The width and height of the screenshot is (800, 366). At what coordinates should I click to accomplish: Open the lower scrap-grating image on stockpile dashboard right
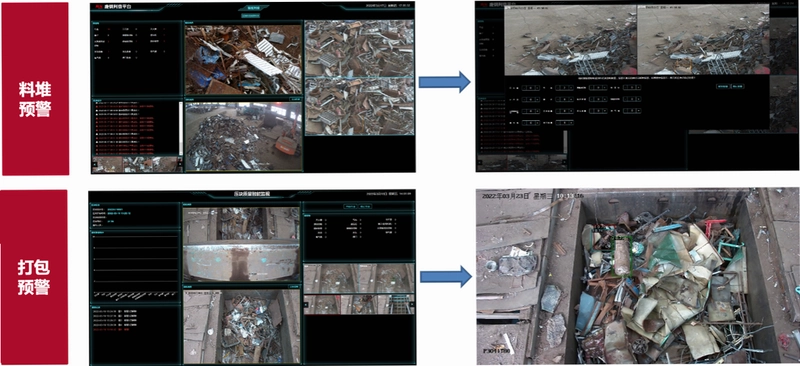point(359,106)
